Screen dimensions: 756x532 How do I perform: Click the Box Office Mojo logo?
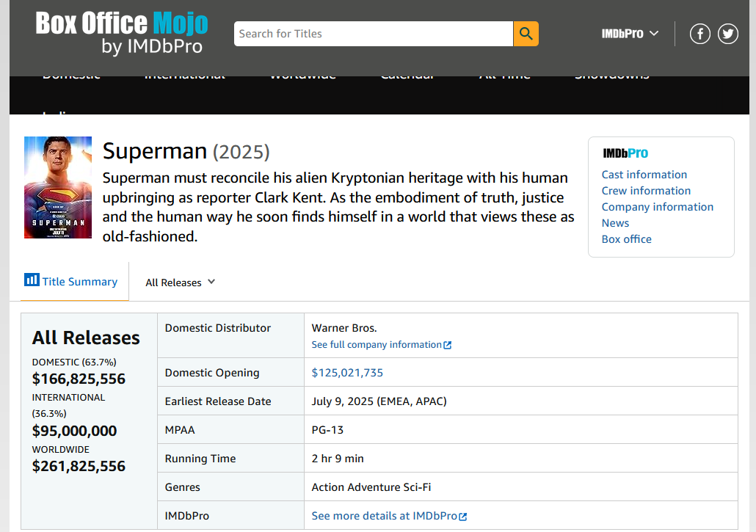[x=122, y=32]
